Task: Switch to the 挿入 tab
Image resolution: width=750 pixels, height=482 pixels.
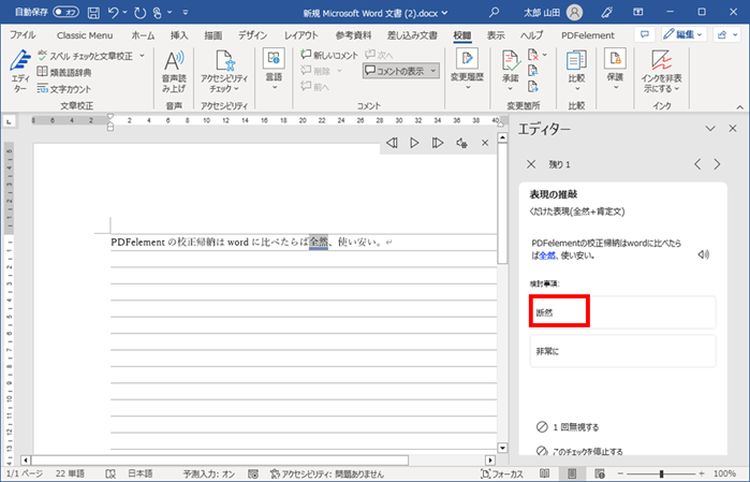Action: [x=179, y=35]
